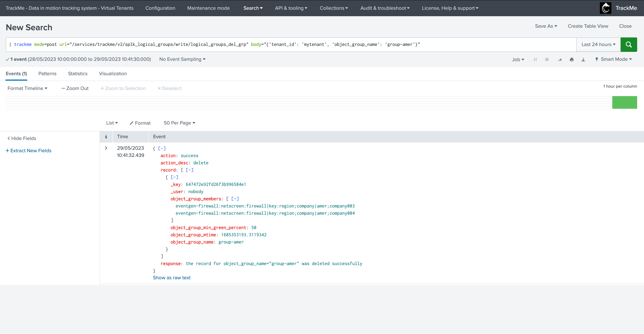
Task: Switch to the Statistics tab
Action: tap(77, 74)
